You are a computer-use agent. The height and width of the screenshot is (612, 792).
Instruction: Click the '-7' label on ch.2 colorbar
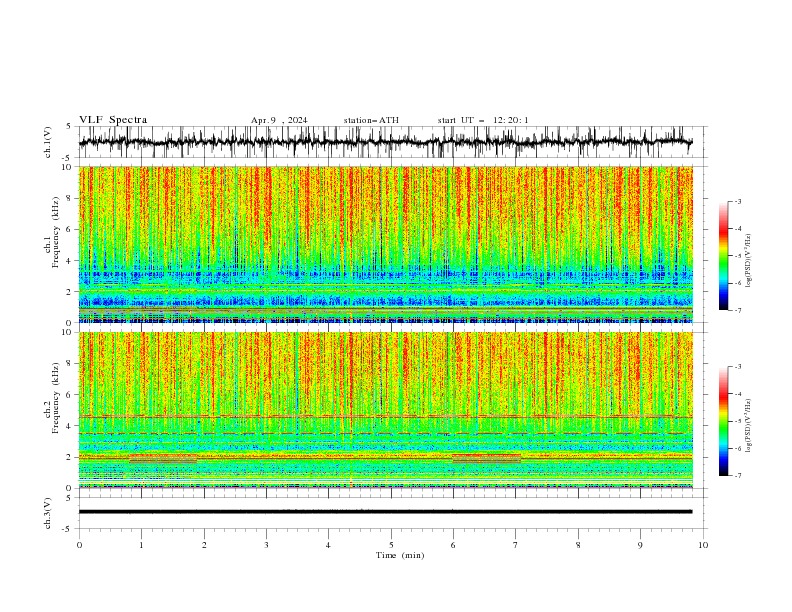tap(738, 475)
